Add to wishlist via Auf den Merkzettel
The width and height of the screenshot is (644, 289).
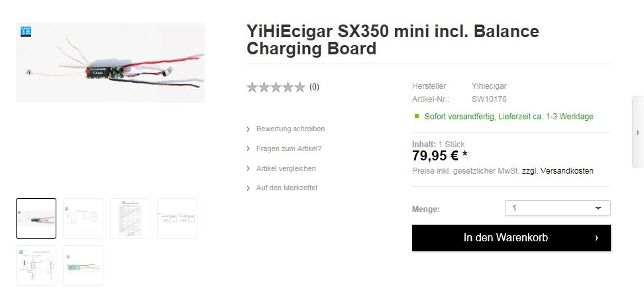286,188
